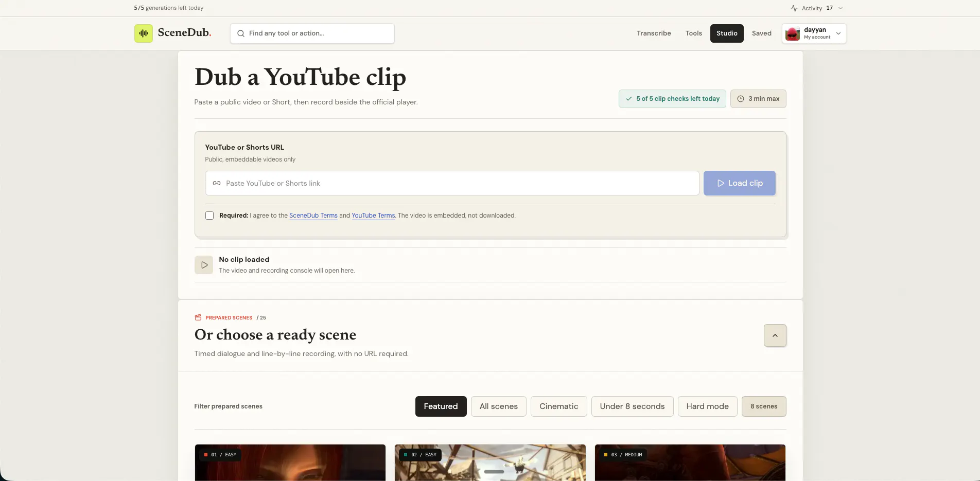Screen dimensions: 980x481
Task: Open the Tools menu item
Action: [x=694, y=33]
